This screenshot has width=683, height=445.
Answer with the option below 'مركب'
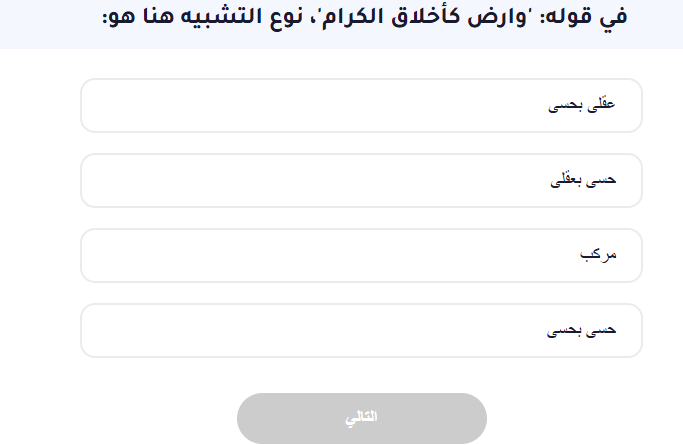click(361, 330)
